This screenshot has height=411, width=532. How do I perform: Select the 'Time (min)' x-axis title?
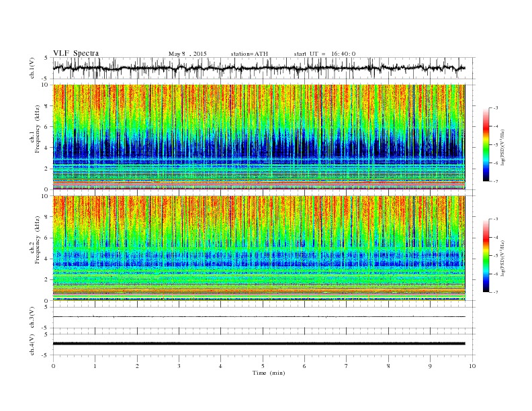tap(269, 373)
